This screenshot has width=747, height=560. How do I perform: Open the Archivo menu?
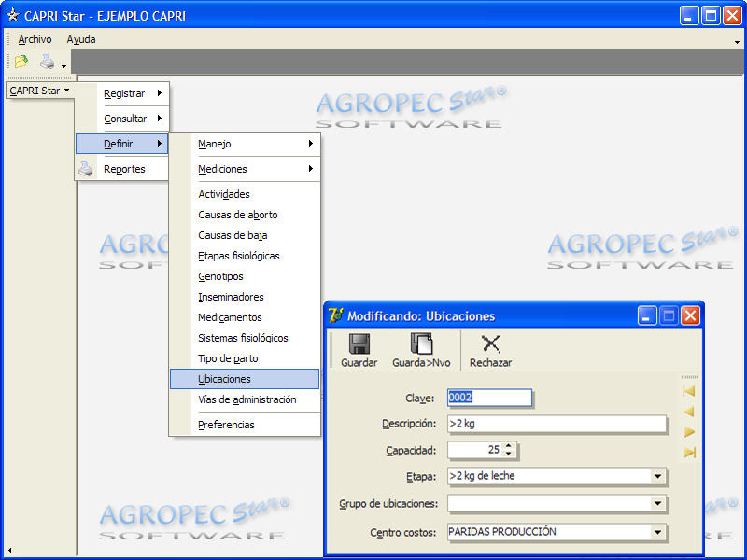pyautogui.click(x=35, y=39)
